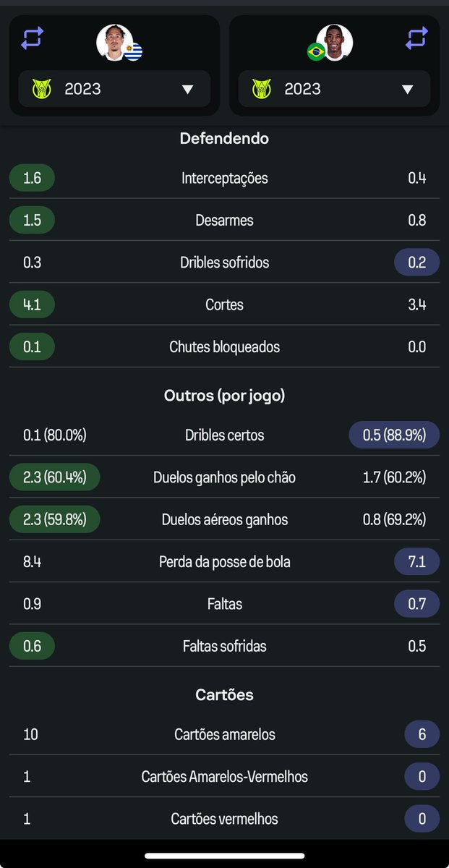
Task: Tap the home indicator bar at bottom
Action: (x=224, y=856)
